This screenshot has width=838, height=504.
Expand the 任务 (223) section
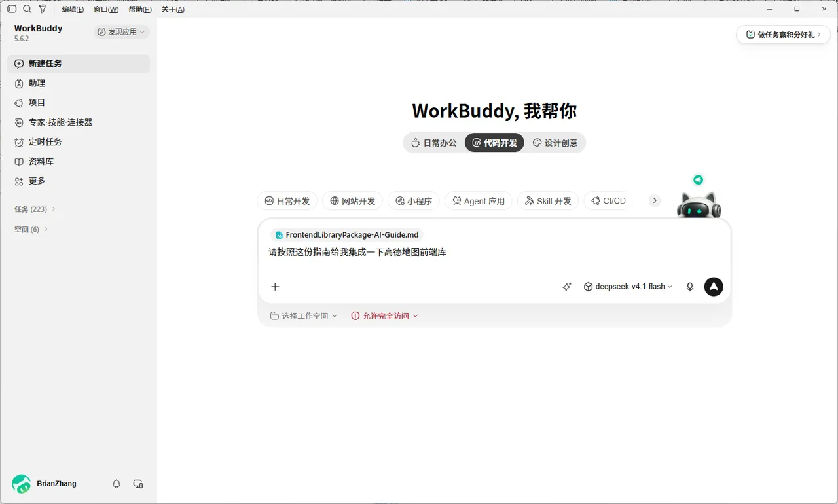coord(35,209)
